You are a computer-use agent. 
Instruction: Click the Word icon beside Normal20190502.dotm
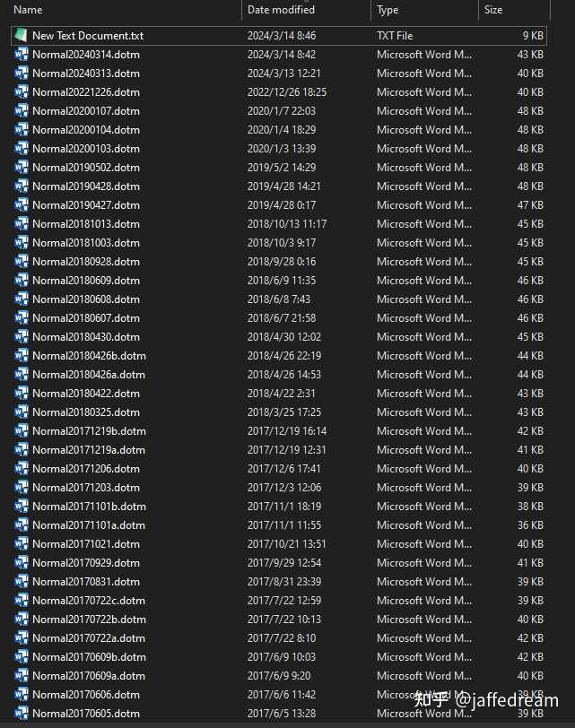coord(21,167)
